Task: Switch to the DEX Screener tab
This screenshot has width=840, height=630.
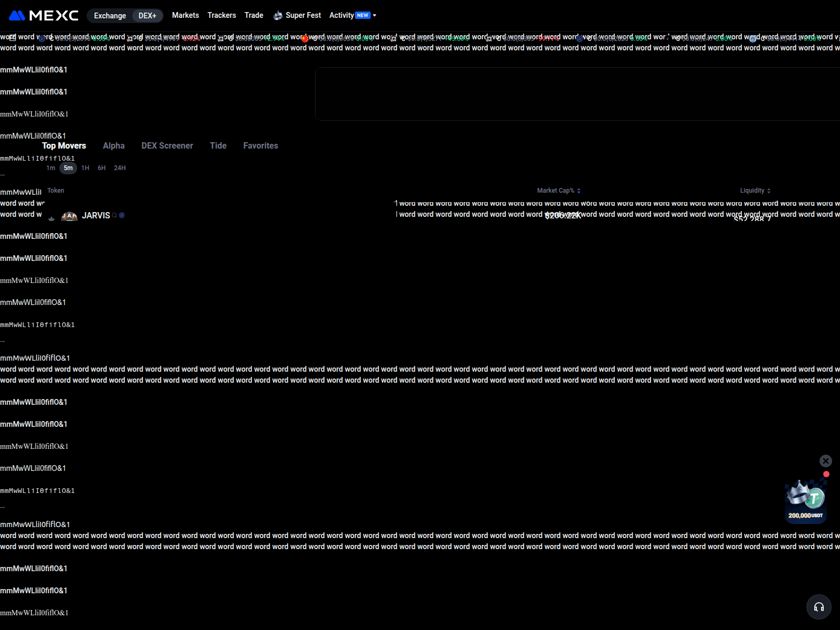Action: click(167, 146)
